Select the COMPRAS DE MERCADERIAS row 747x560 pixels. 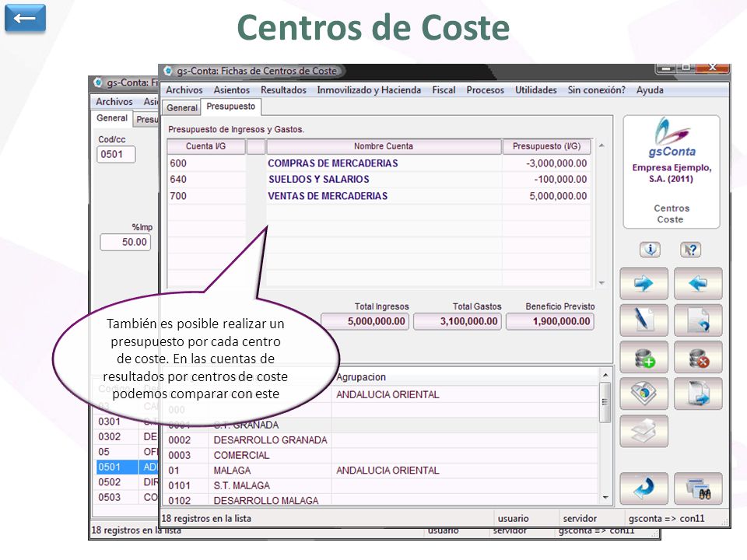point(379,163)
